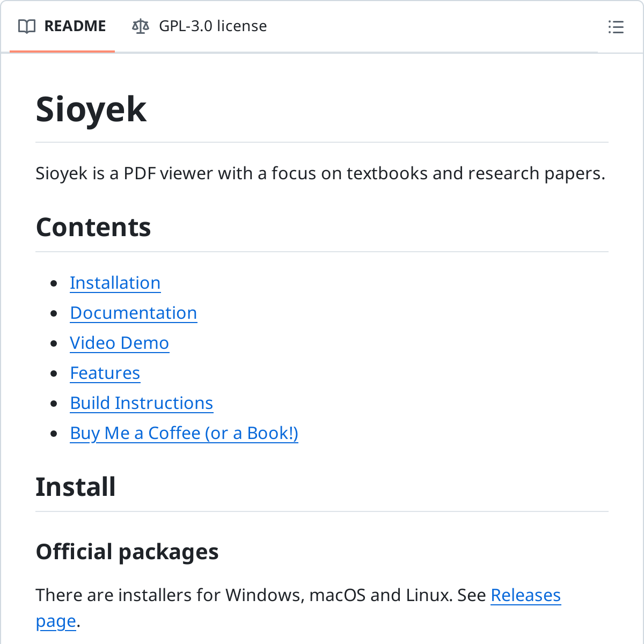Follow the Video Demo link
Image resolution: width=644 pixels, height=644 pixels.
pos(119,343)
